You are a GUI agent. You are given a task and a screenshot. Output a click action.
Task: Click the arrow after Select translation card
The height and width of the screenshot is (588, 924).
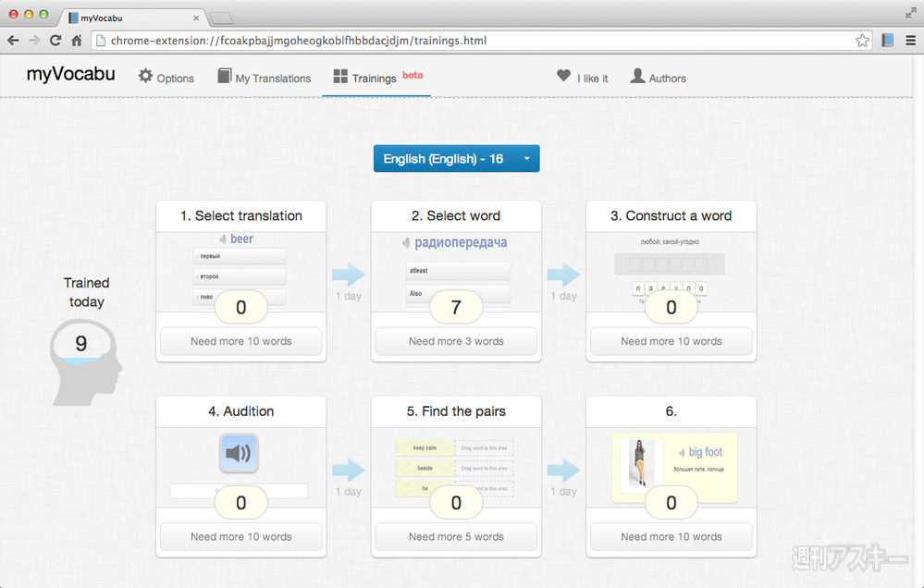click(349, 275)
